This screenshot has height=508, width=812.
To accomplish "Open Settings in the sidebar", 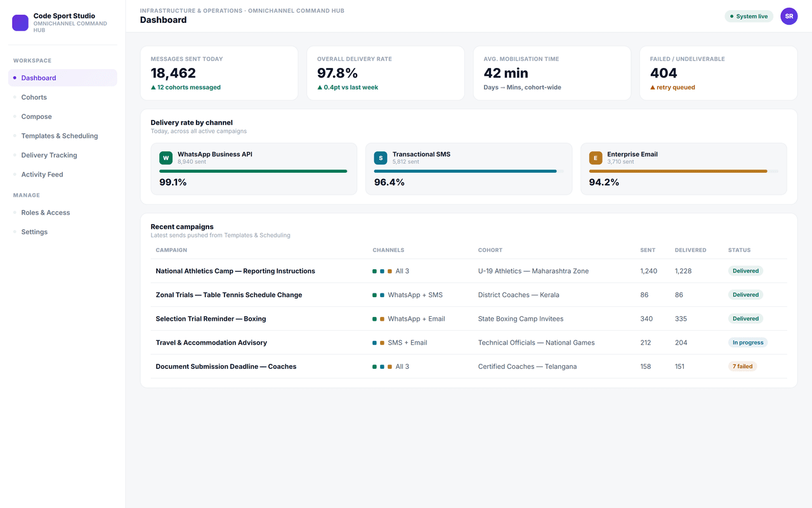I will coord(63,232).
